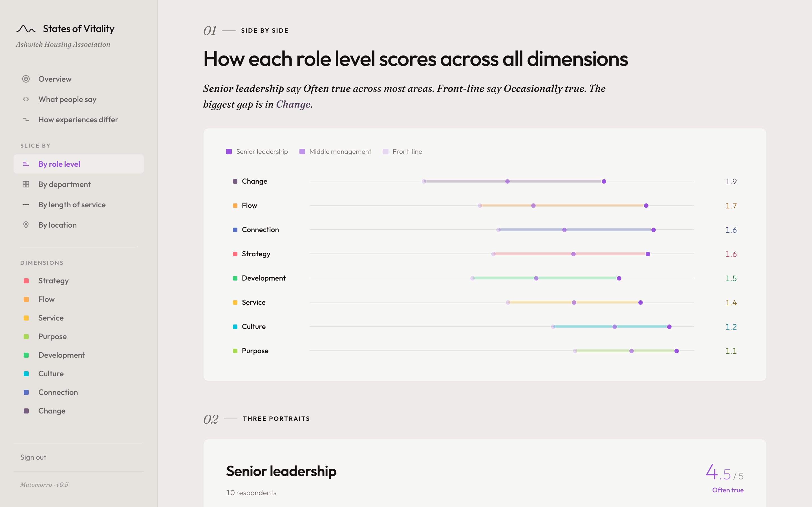Click the Senior leadership dot on Change row
Image resolution: width=812 pixels, height=507 pixels.
tap(604, 181)
